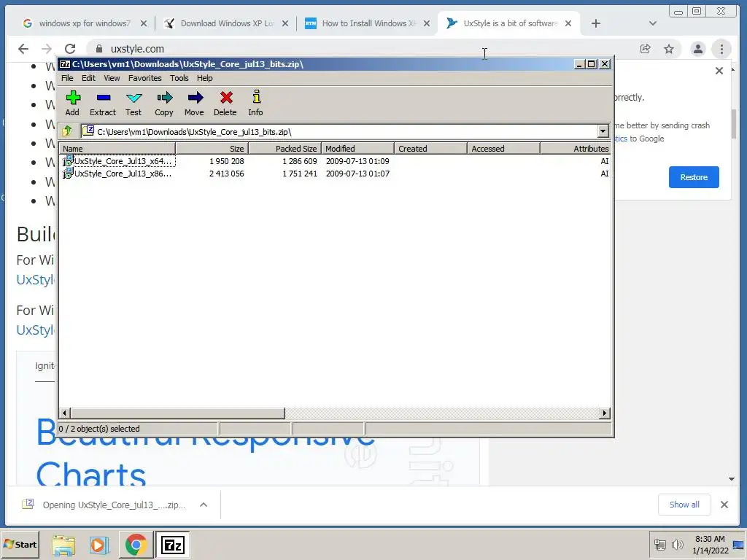Dismiss the Chrome restore popup
Viewport: 747px width, 560px height.
click(719, 71)
